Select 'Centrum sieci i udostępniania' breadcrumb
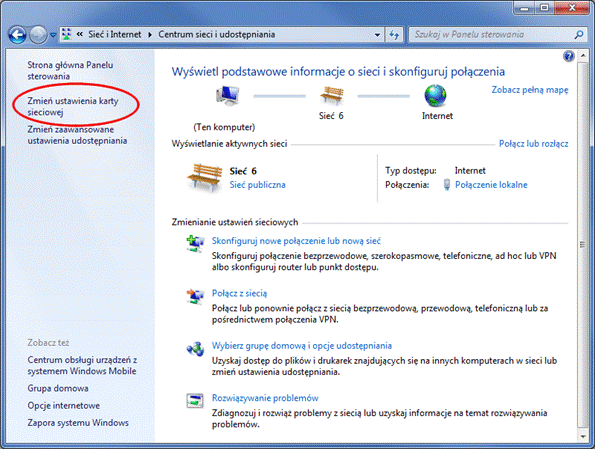The height and width of the screenshot is (449, 595). tap(217, 35)
